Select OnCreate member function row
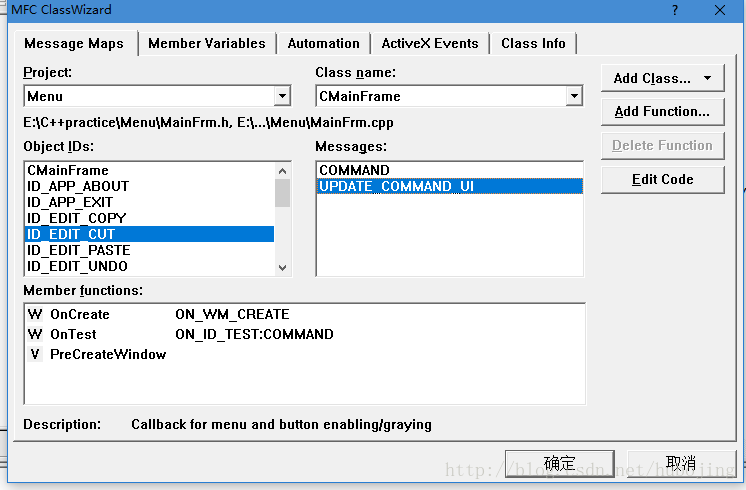Screen dimensions: 746x490 [304, 314]
